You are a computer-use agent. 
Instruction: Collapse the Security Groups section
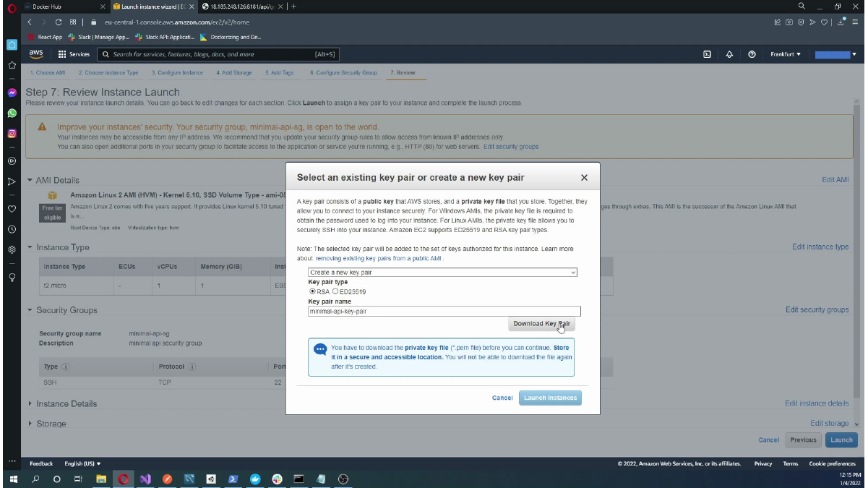30,310
